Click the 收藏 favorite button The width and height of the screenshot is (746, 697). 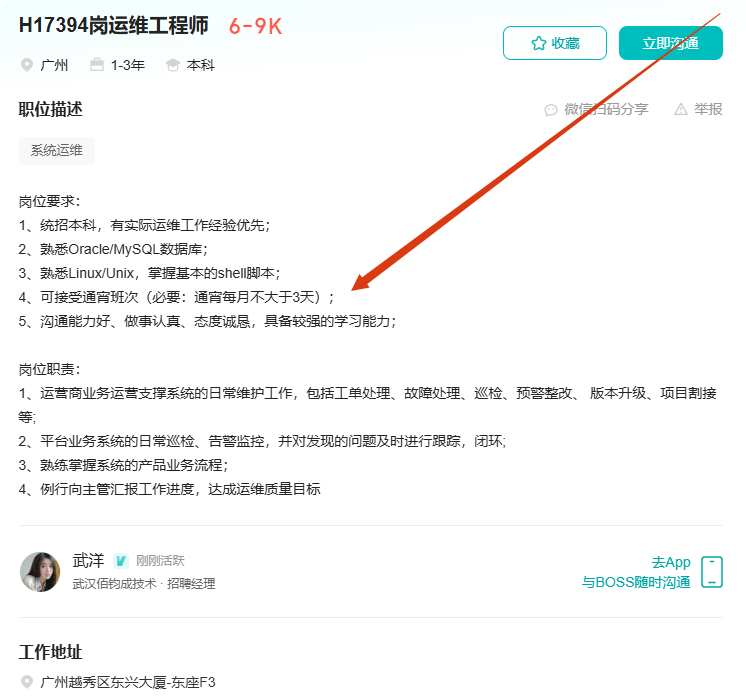pos(555,43)
